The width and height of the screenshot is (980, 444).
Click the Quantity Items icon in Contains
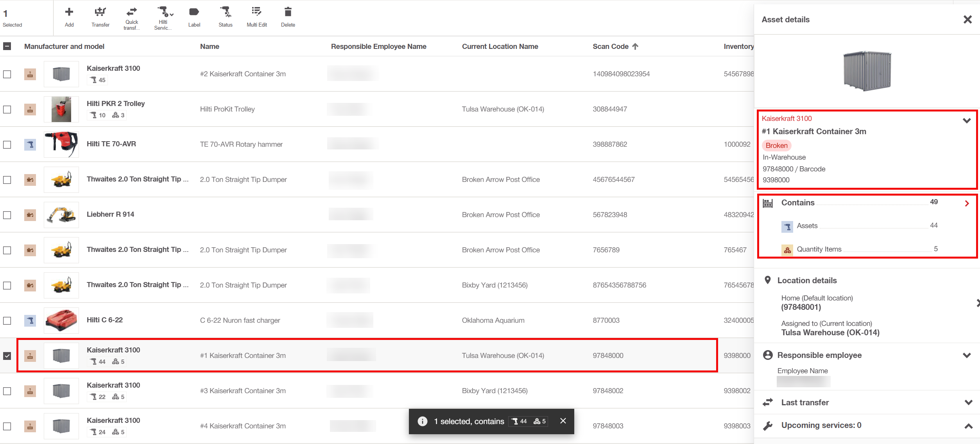(x=787, y=250)
